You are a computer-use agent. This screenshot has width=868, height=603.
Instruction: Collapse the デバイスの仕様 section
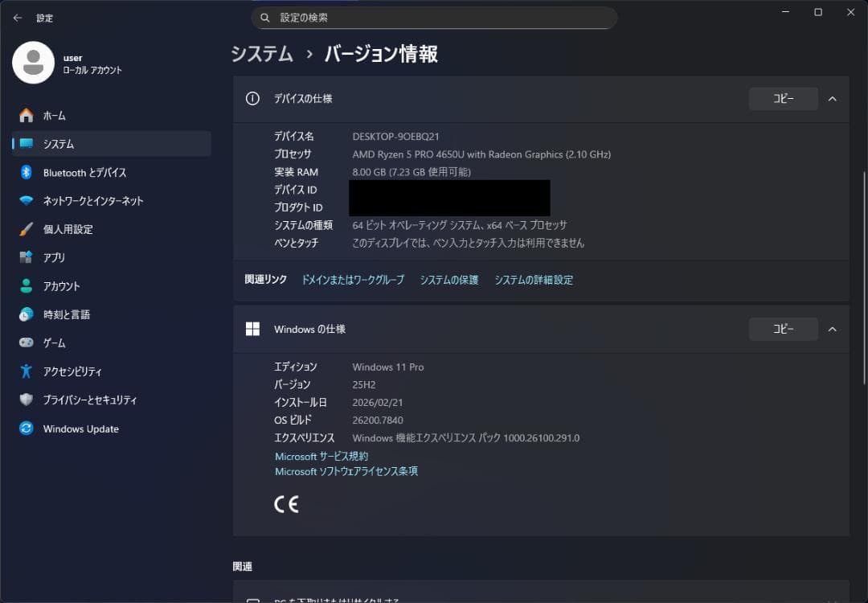point(832,98)
